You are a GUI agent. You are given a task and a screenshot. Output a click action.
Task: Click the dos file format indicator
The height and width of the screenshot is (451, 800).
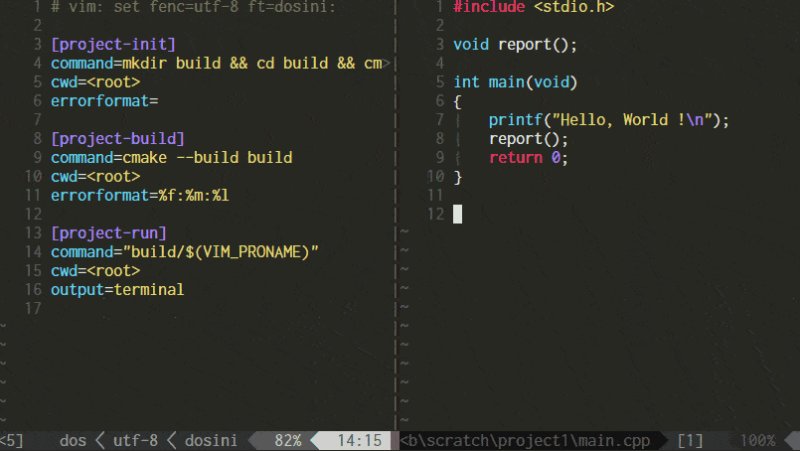coord(73,440)
